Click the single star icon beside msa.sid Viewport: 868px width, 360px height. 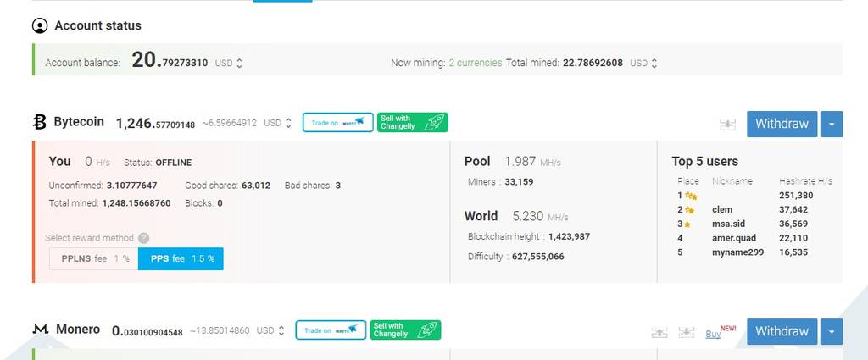click(687, 224)
